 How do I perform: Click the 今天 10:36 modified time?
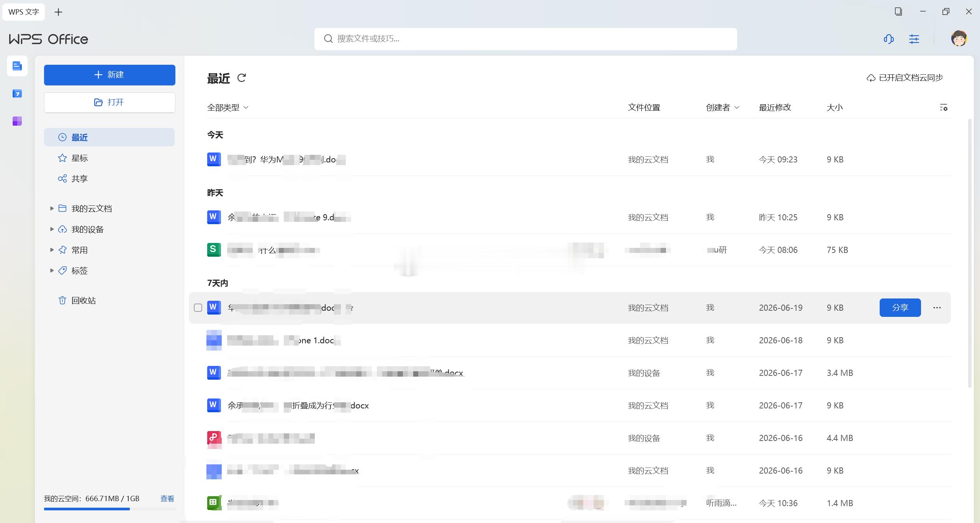(778, 503)
